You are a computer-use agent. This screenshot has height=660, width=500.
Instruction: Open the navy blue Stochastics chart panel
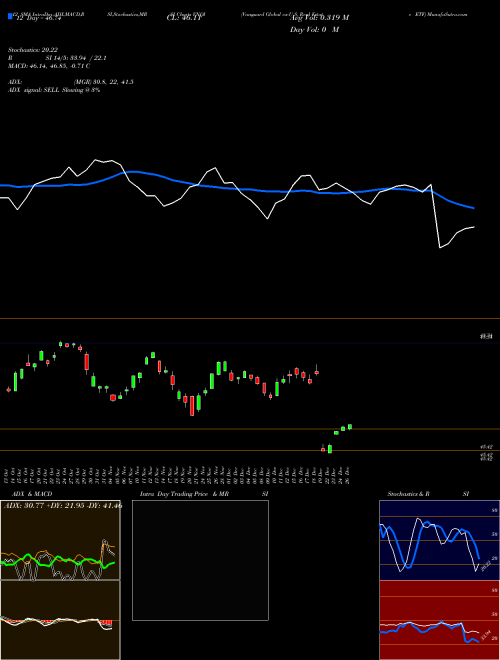pyautogui.click(x=439, y=540)
